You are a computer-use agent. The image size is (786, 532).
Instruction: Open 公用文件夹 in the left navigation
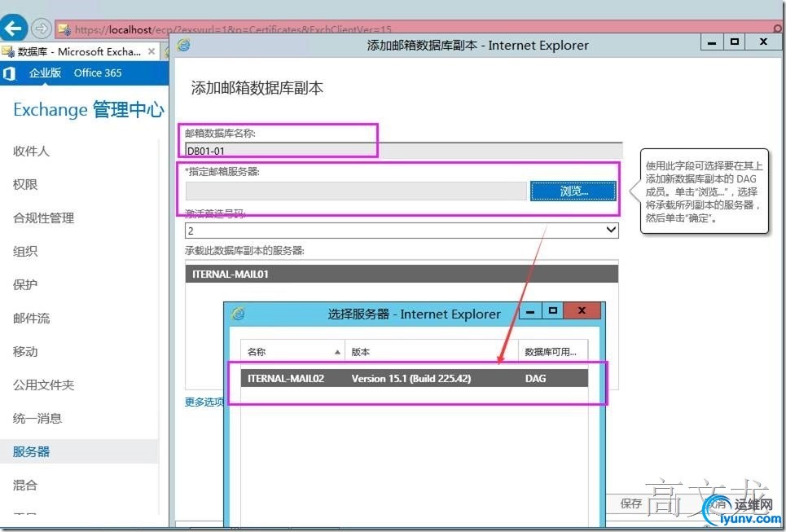[x=44, y=385]
